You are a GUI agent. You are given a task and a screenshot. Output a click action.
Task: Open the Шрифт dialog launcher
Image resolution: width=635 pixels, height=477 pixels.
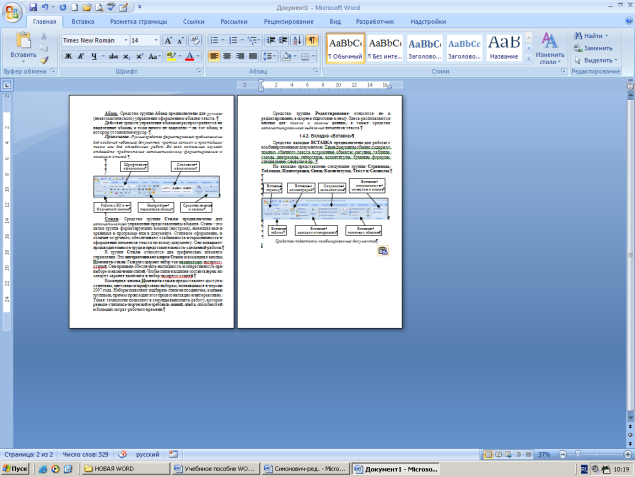tap(199, 71)
